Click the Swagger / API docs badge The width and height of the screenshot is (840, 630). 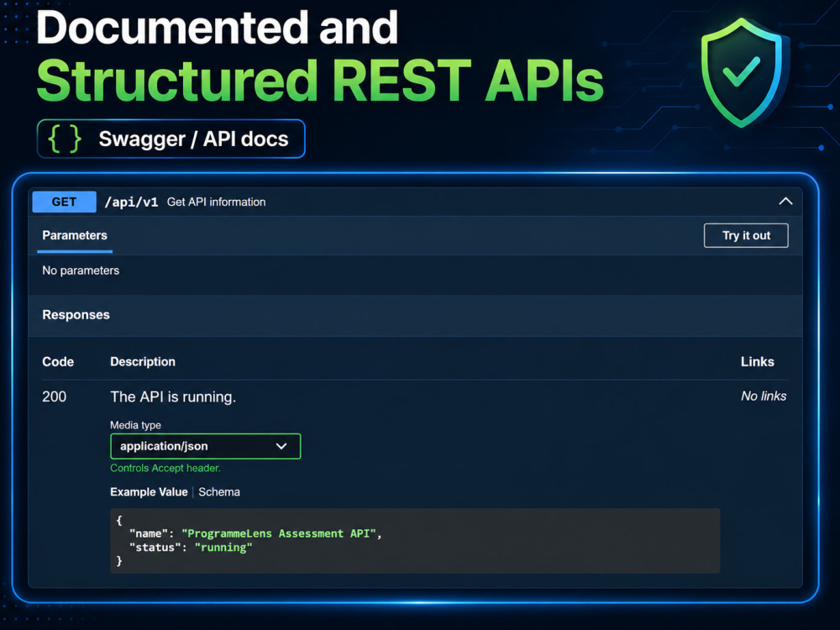click(x=171, y=139)
